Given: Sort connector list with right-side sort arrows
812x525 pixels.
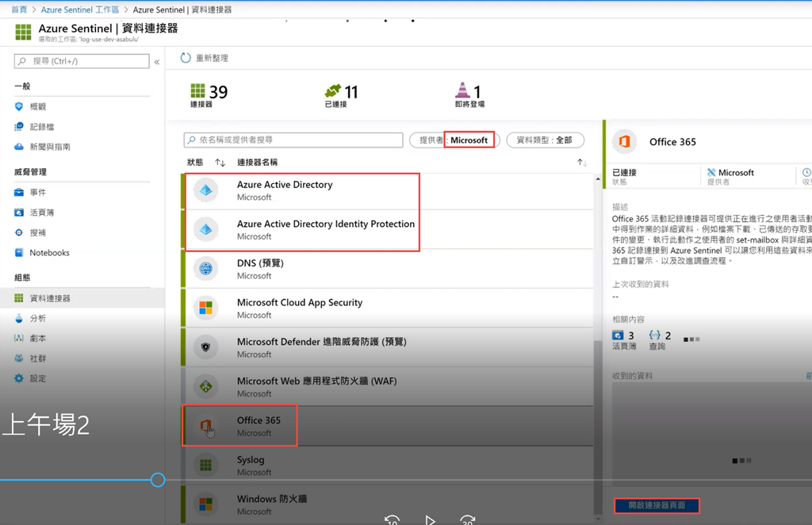Looking at the screenshot, I should click(582, 163).
